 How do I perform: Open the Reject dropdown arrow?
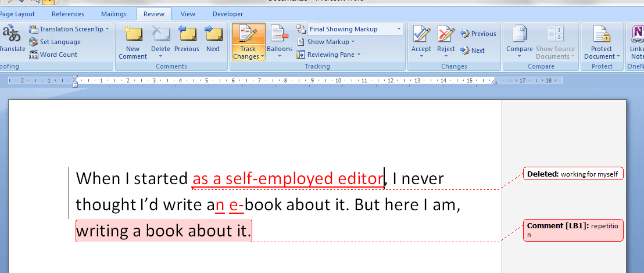pyautogui.click(x=446, y=57)
